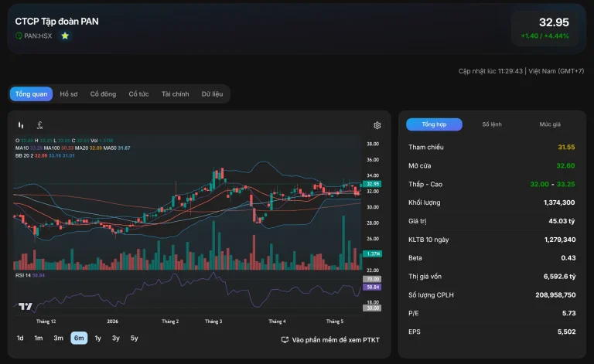Screen dimensions: 594x364
Task: Click the TradingView logo on chart
Action: click(x=26, y=306)
